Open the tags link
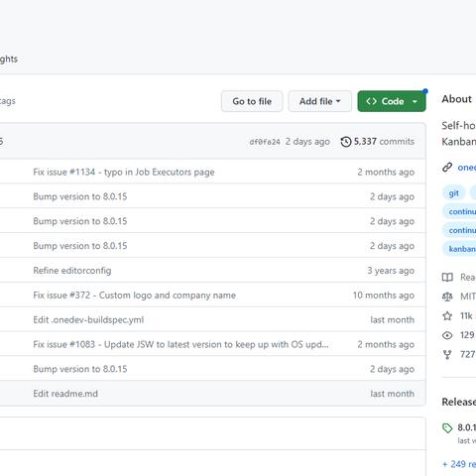The height and width of the screenshot is (476, 476). point(7,101)
